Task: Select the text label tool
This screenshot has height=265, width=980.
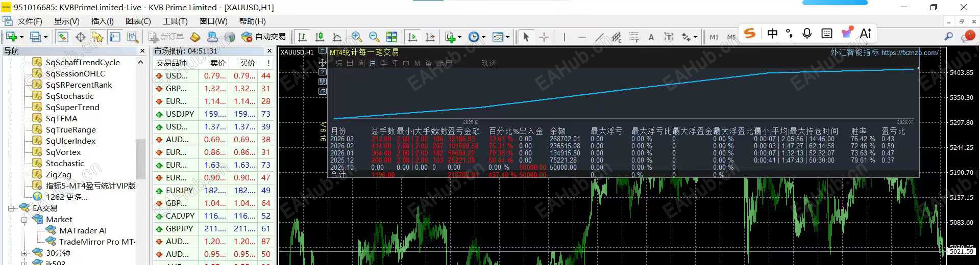Action: [x=669, y=37]
